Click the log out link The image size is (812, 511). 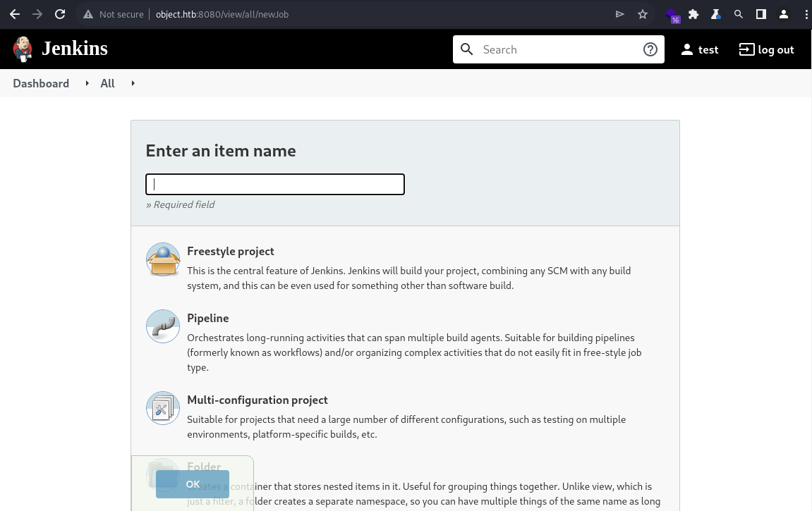click(x=776, y=49)
